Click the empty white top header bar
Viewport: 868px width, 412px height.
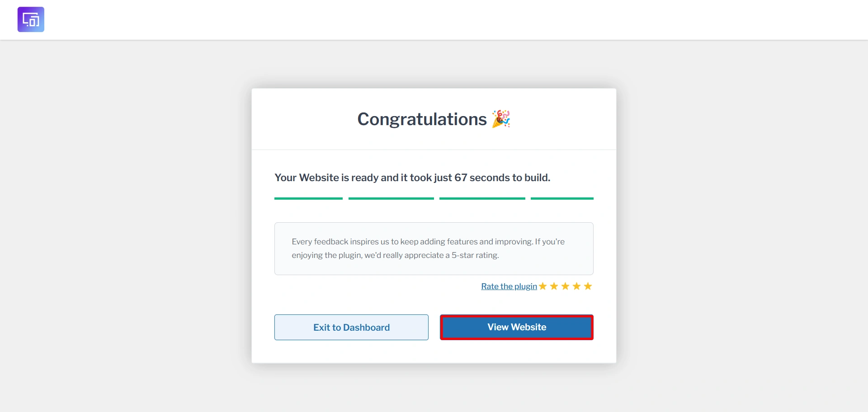point(452,19)
